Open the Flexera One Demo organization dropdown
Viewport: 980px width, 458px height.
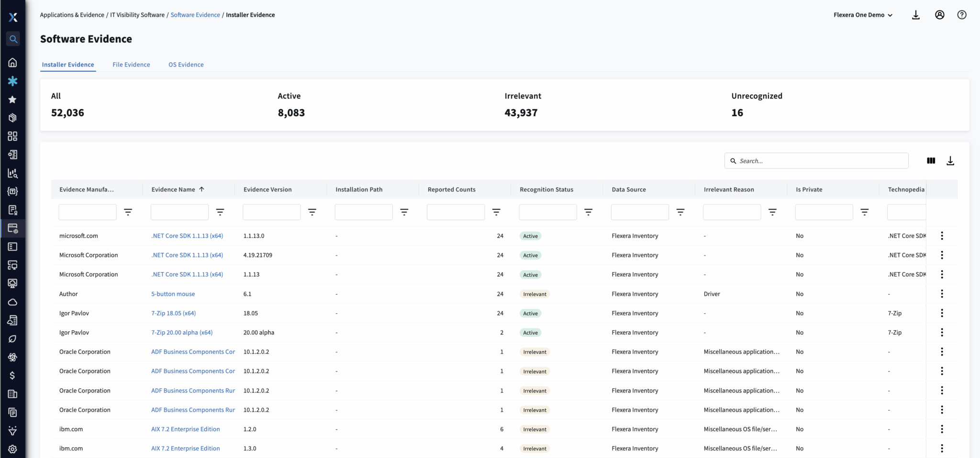863,15
